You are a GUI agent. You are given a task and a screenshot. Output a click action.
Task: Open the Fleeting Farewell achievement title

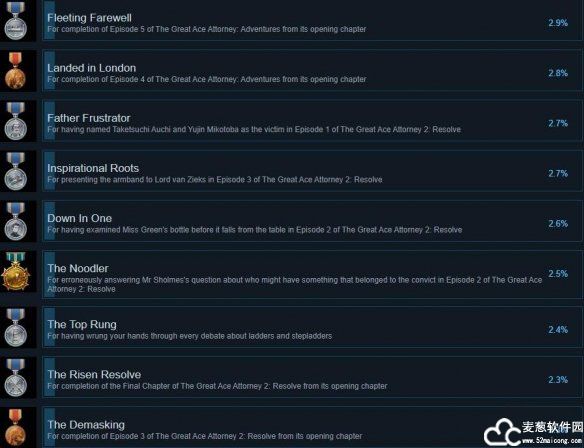89,18
